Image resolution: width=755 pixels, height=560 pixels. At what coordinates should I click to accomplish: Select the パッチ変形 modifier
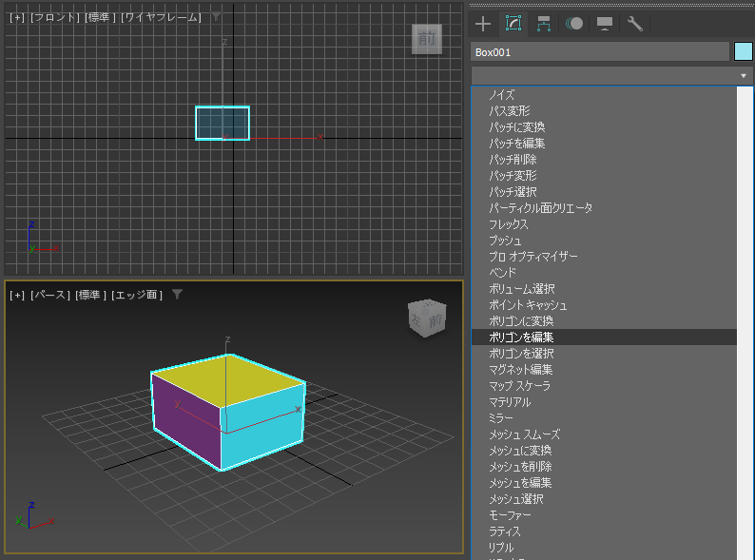click(604, 175)
